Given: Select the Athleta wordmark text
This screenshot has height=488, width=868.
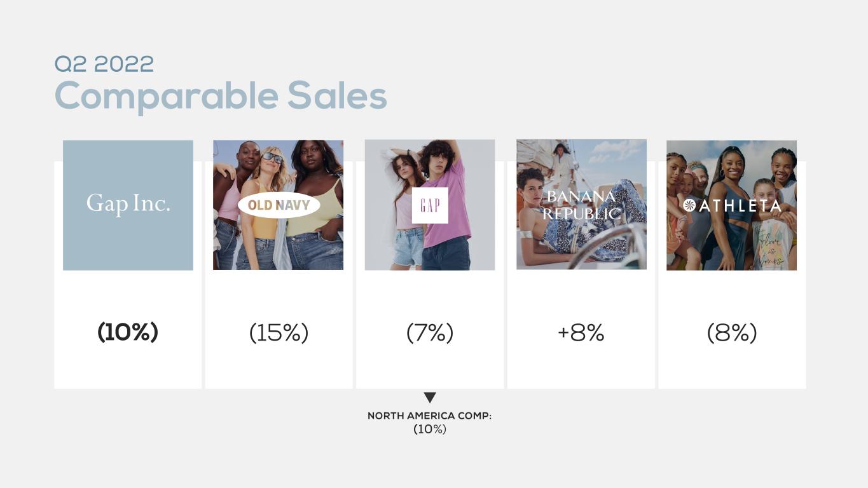Looking at the screenshot, I should click(x=740, y=205).
